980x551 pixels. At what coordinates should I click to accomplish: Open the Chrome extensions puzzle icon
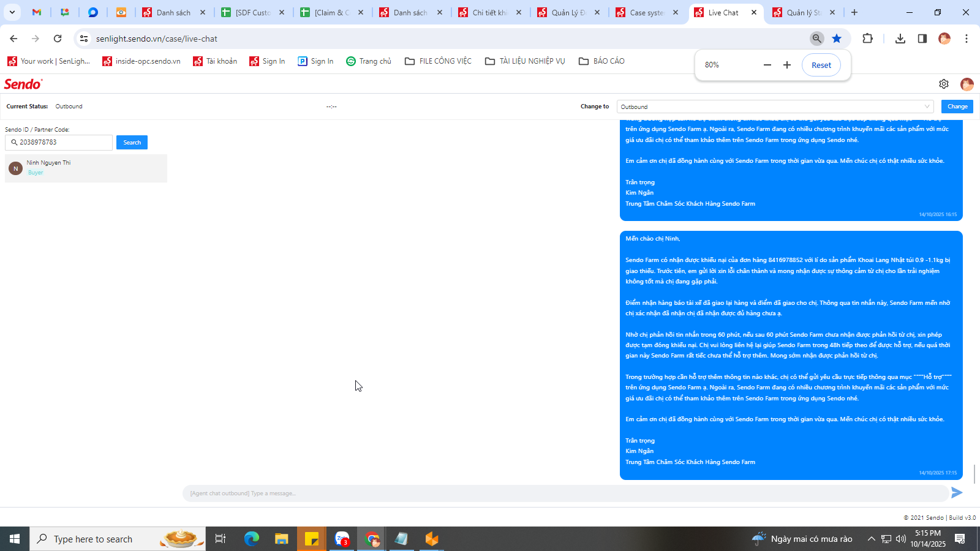pyautogui.click(x=867, y=39)
